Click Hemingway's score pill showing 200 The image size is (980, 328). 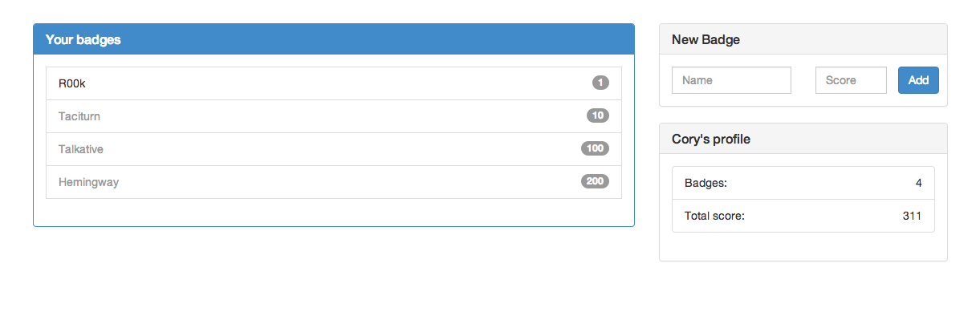(595, 181)
